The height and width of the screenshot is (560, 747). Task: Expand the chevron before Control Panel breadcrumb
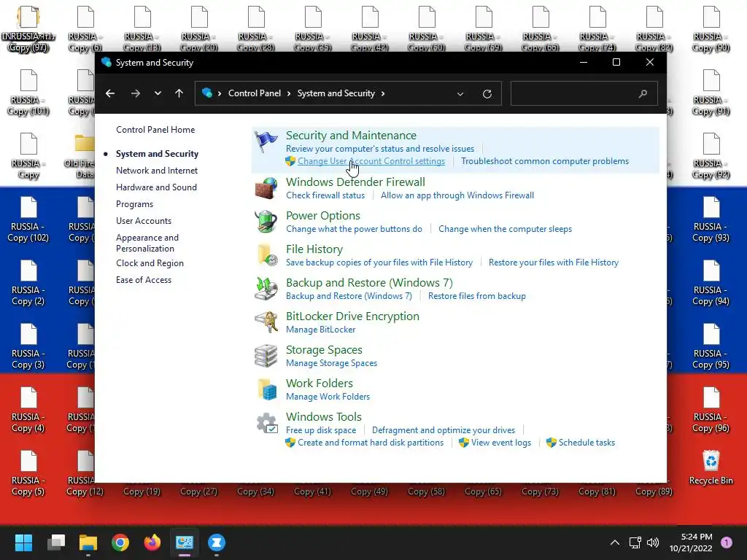point(220,93)
